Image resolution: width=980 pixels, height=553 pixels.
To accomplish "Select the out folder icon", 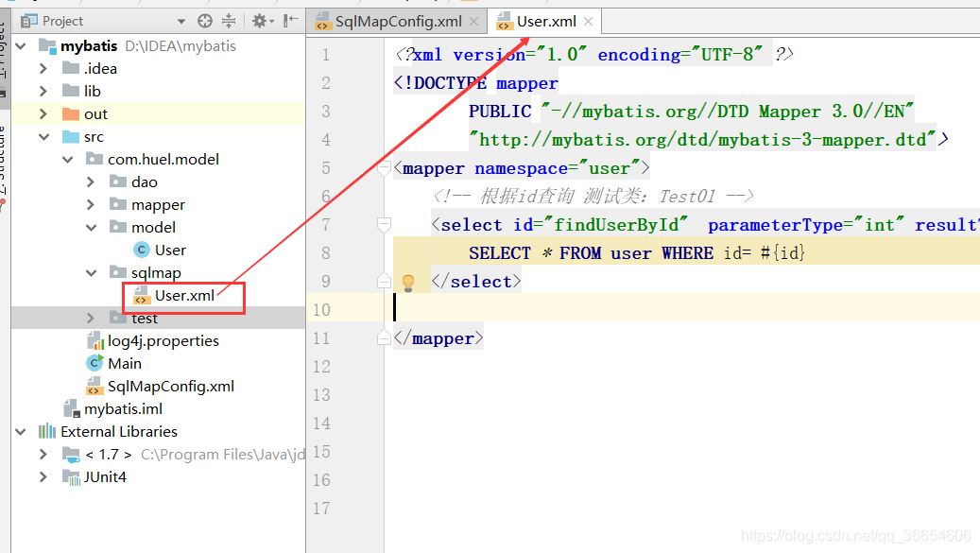I will [x=71, y=113].
